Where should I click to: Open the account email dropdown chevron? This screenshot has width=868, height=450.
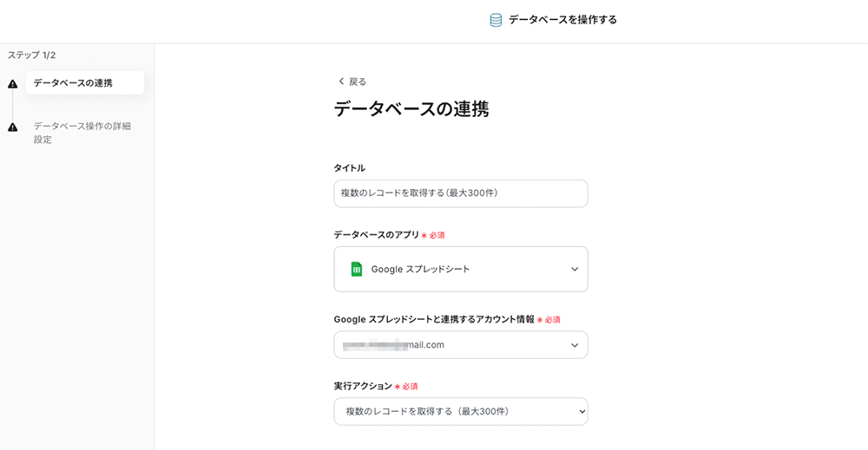575,345
